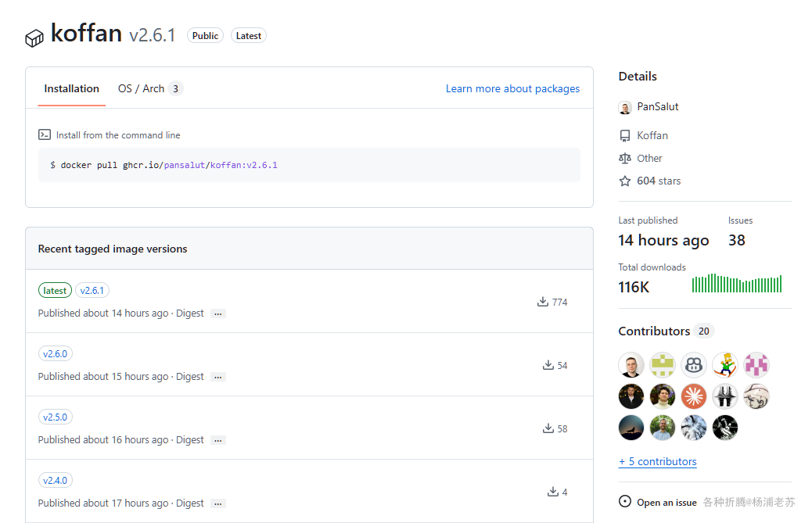Click the terminal icon beside Install from command line
Screen dimensions: 812x523
(45, 135)
